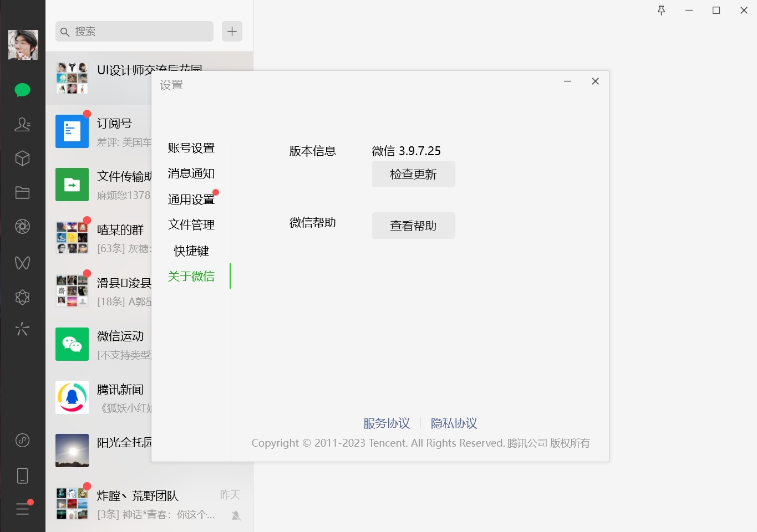
Task: Toggle the always-on-top pin icon
Action: point(661,10)
